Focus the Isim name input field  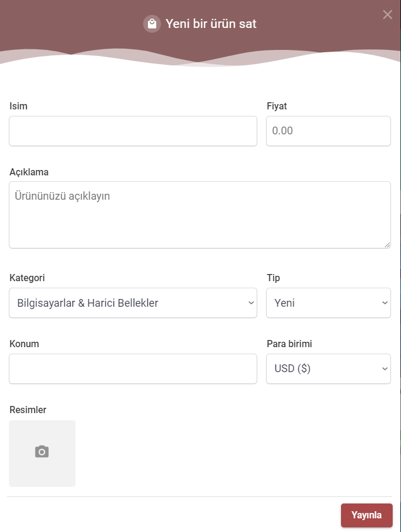tap(133, 131)
